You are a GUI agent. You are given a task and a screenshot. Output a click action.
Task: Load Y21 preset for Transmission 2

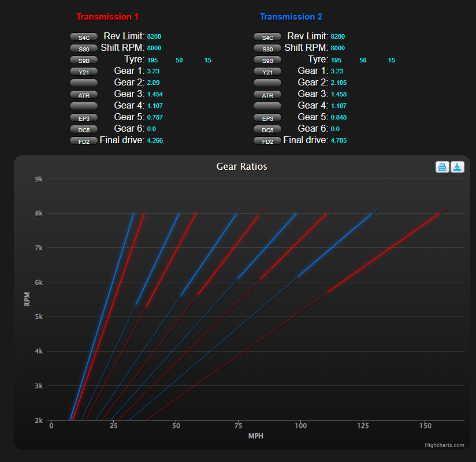pyautogui.click(x=267, y=72)
